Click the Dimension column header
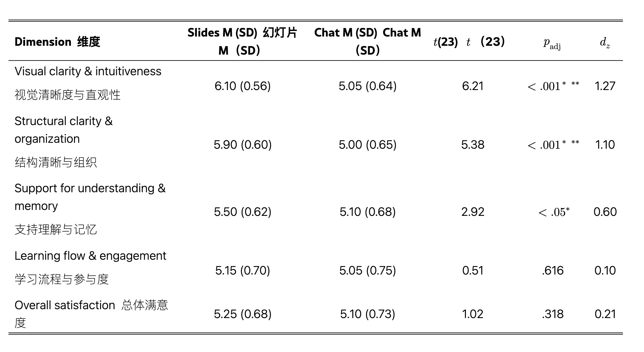The width and height of the screenshot is (644, 352). (x=57, y=42)
